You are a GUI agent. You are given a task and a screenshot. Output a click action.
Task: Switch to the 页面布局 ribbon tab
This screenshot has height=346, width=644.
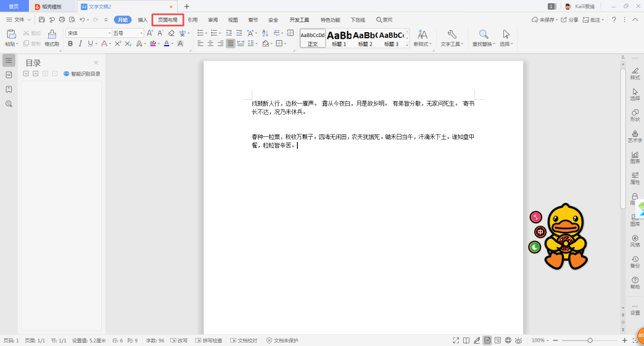(x=167, y=20)
